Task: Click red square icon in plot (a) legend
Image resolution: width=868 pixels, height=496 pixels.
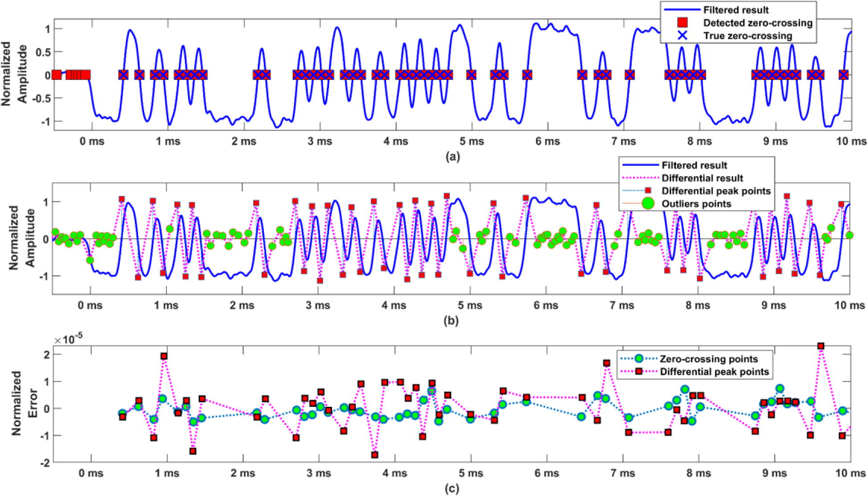Action: pyautogui.click(x=682, y=23)
